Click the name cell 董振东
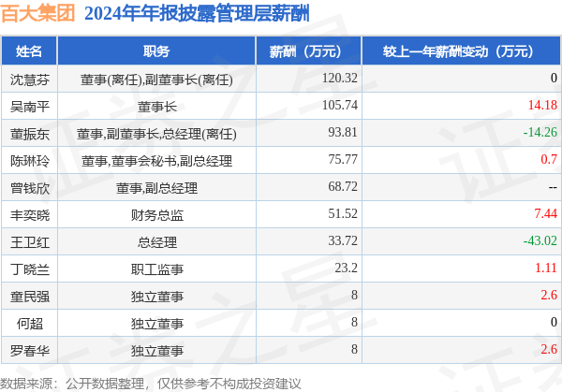The width and height of the screenshot is (562, 392). pyautogui.click(x=30, y=134)
